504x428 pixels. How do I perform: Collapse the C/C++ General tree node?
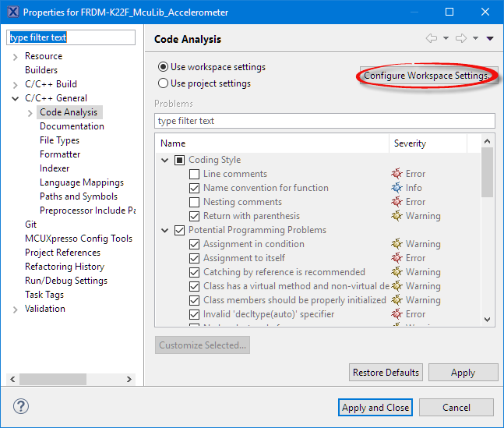[16, 98]
